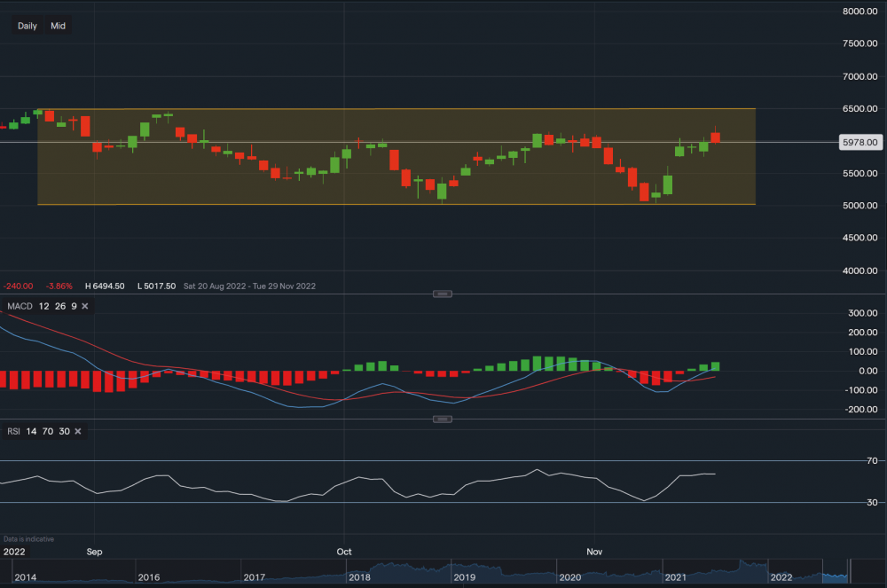Select the 5978.00 price label on the axis

click(860, 142)
